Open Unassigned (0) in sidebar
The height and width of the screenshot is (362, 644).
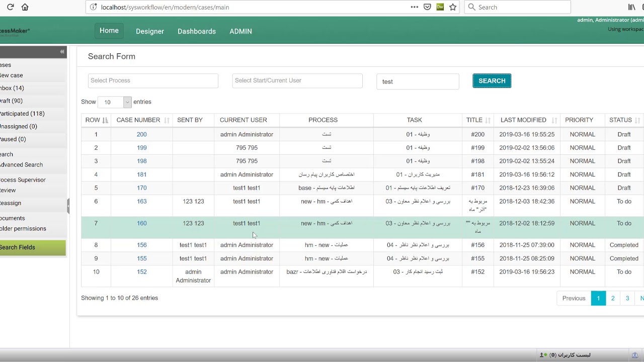click(x=19, y=127)
